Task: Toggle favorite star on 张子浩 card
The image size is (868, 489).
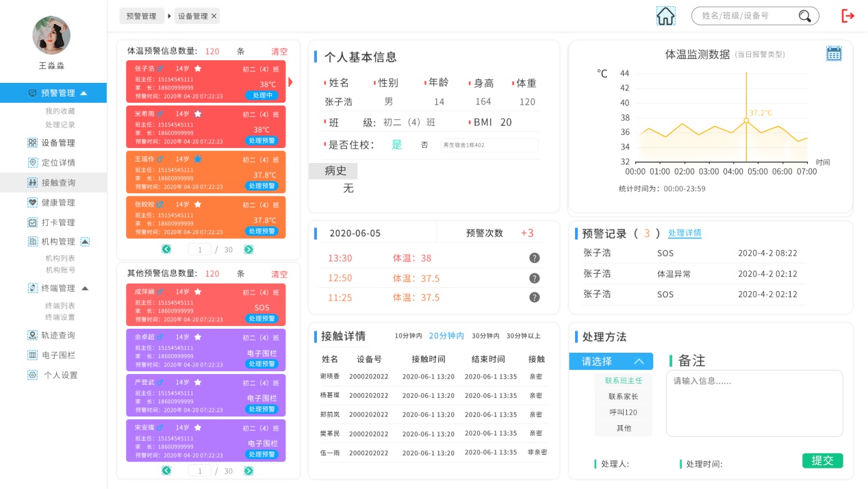Action: (198, 68)
